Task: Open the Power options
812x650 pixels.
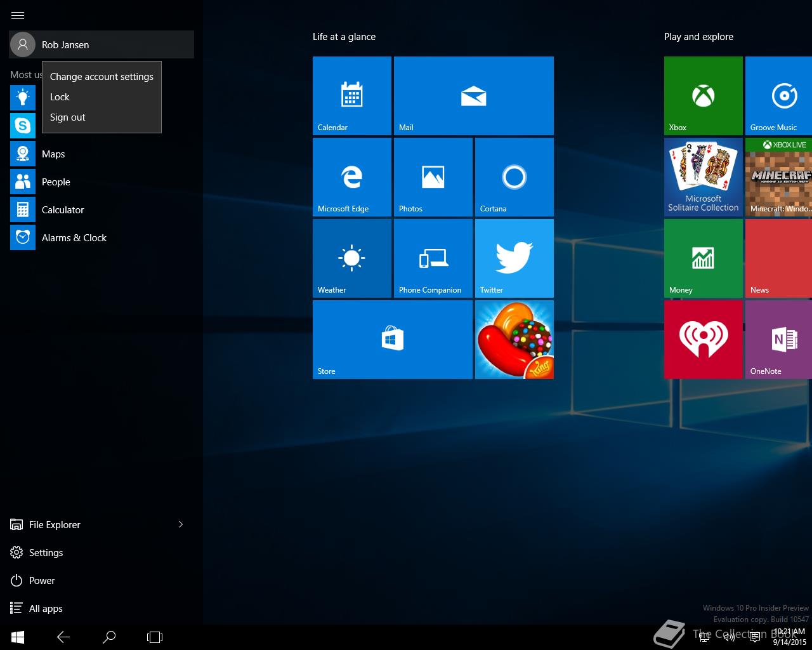Action: click(x=101, y=580)
